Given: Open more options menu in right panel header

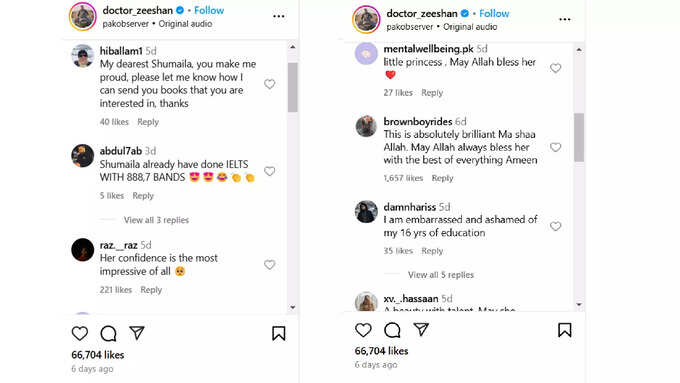Looking at the screenshot, I should pos(565,20).
